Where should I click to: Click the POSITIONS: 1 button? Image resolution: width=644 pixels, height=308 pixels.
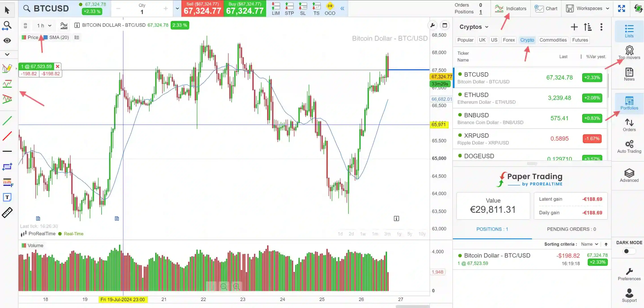pos(492,229)
